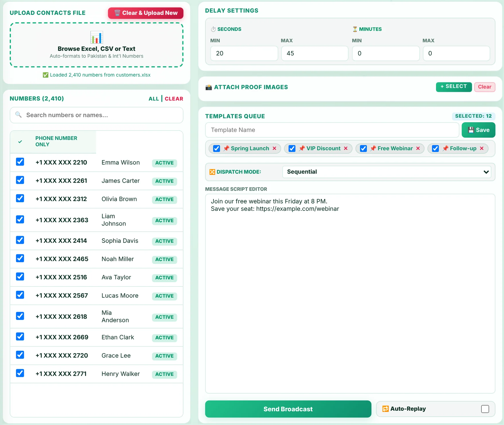Click the stopwatch icon next to Seconds
Viewport: 504px width, 425px height.
213,29
